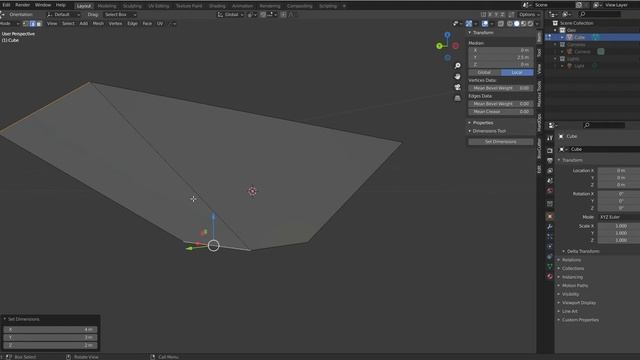Open Physics properties tab icon
Image resolution: width=640 pixels, height=360 pixels.
tap(550, 247)
